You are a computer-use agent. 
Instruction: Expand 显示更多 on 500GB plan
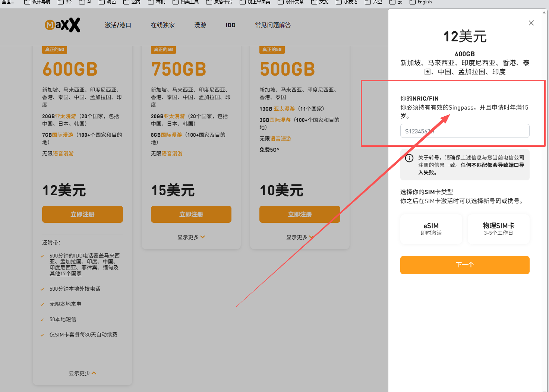(x=300, y=237)
